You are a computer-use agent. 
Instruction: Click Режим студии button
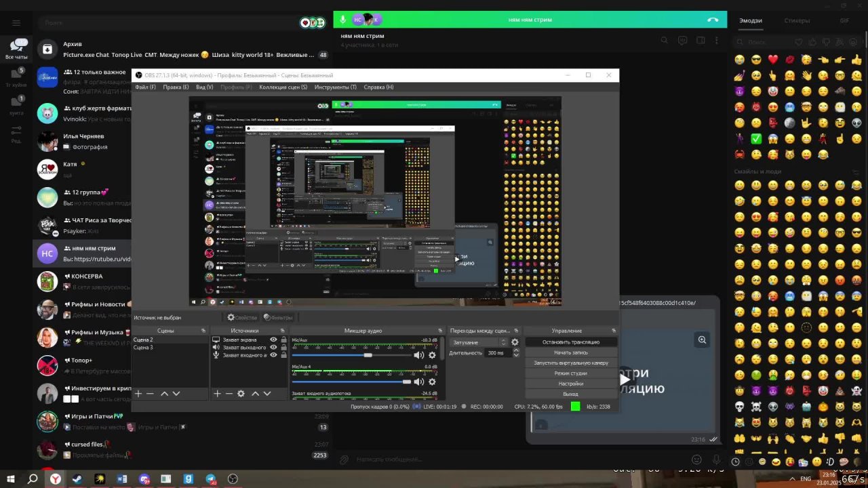coord(571,373)
